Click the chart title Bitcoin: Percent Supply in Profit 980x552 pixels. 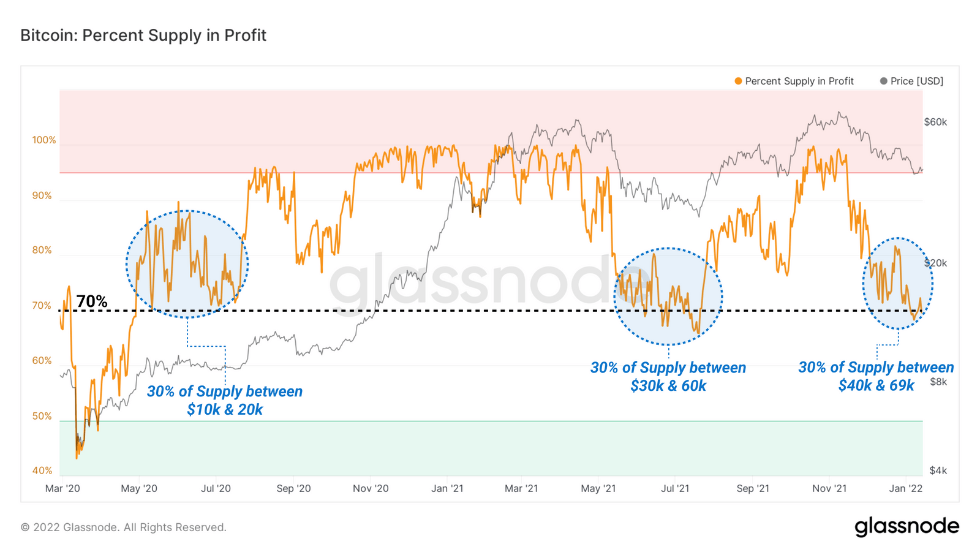tap(143, 35)
